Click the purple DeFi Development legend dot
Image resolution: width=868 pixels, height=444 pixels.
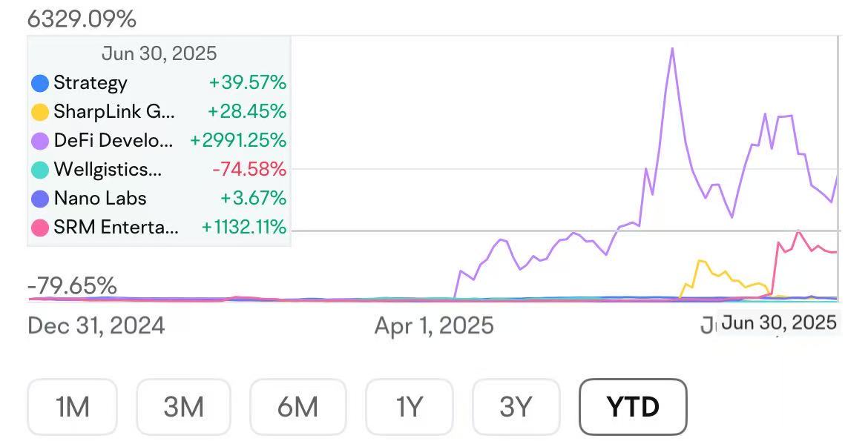tap(40, 141)
